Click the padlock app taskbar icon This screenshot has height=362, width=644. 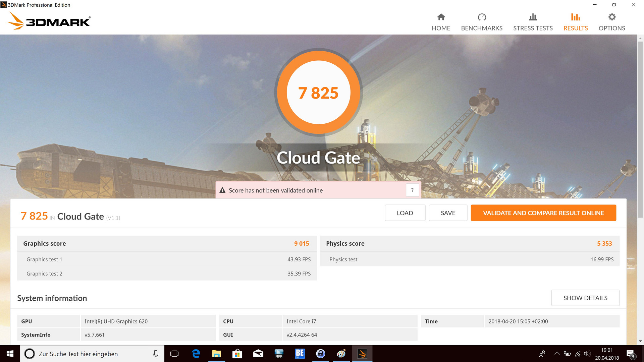[x=321, y=354]
